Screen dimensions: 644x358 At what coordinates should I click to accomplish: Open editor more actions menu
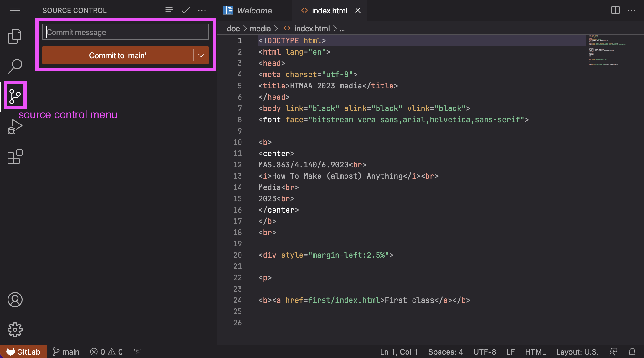(631, 10)
